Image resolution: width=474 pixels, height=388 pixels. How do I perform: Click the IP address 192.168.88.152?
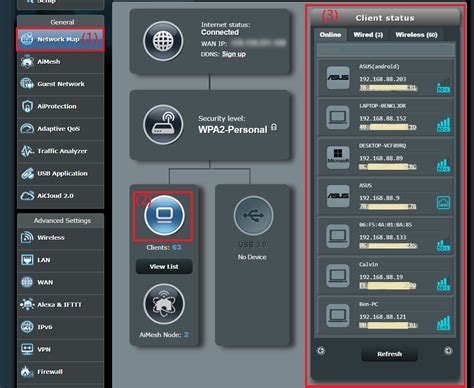coord(383,118)
